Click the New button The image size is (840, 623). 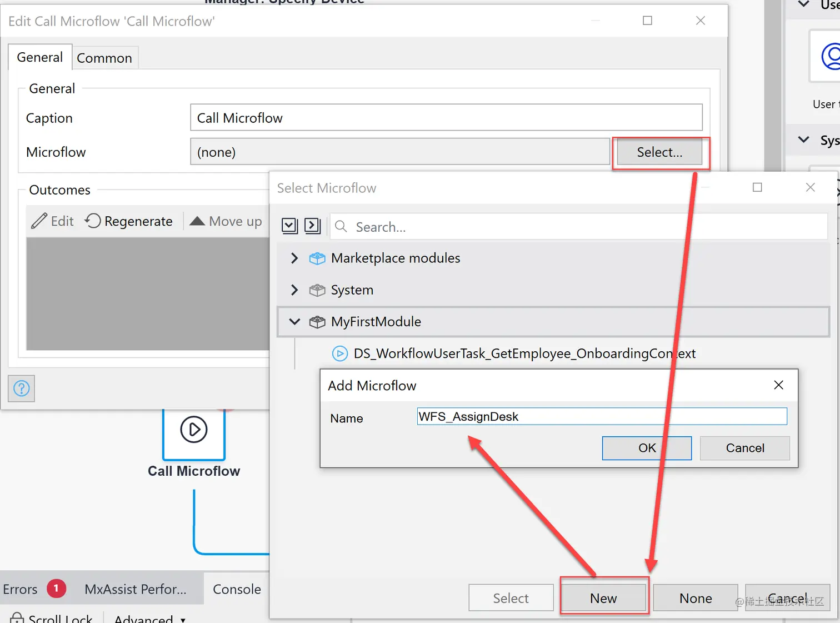coord(603,598)
